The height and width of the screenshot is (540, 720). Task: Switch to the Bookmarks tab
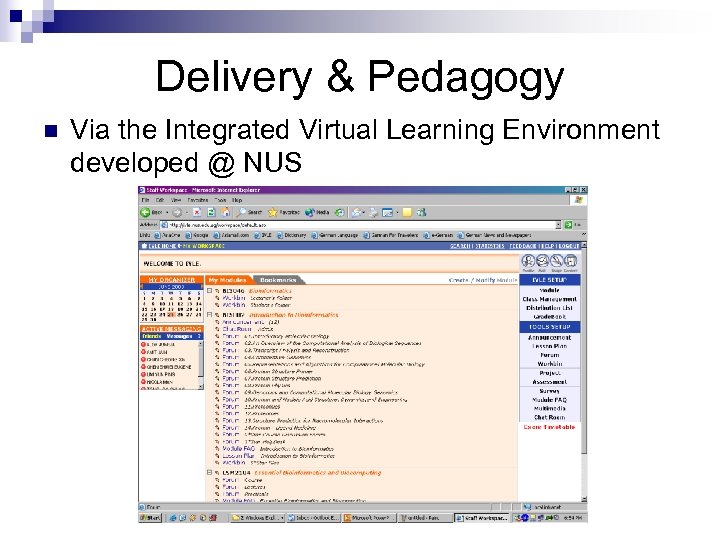pos(278,280)
